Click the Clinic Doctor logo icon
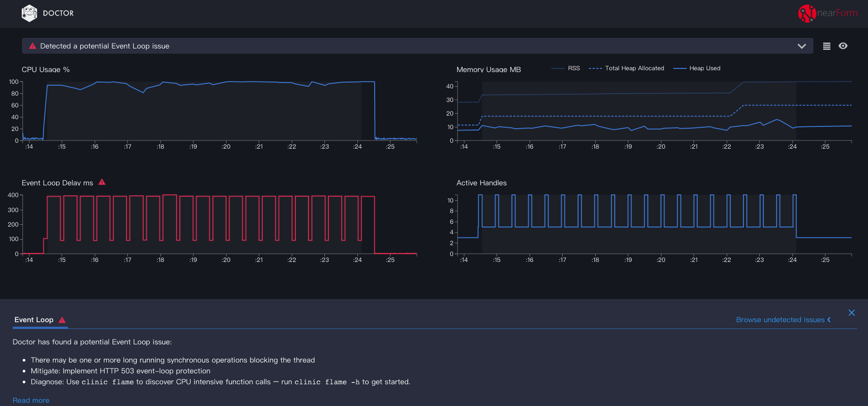868x406 pixels. pyautogui.click(x=29, y=13)
